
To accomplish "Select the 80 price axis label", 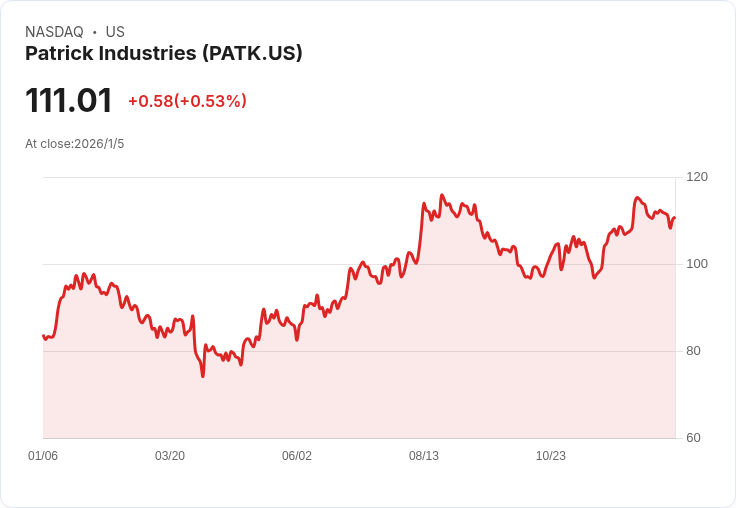I will tap(693, 351).
